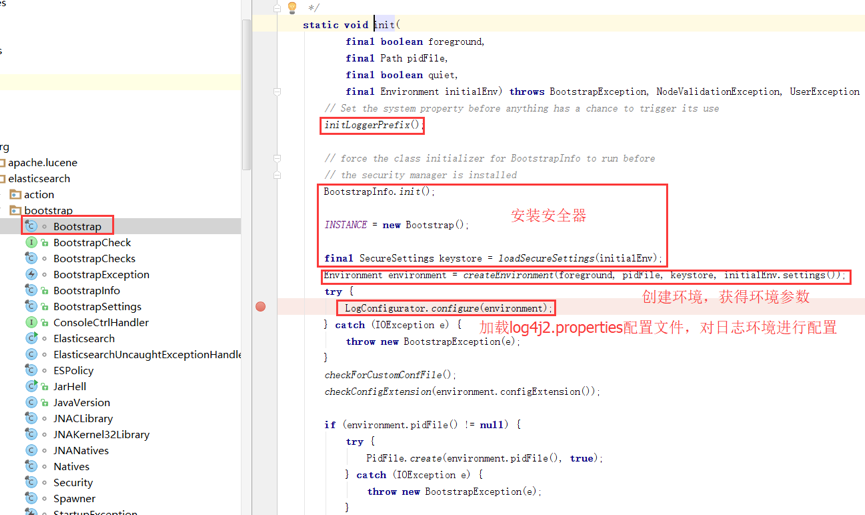Click the exception icon beside BootstrapException

[x=31, y=274]
